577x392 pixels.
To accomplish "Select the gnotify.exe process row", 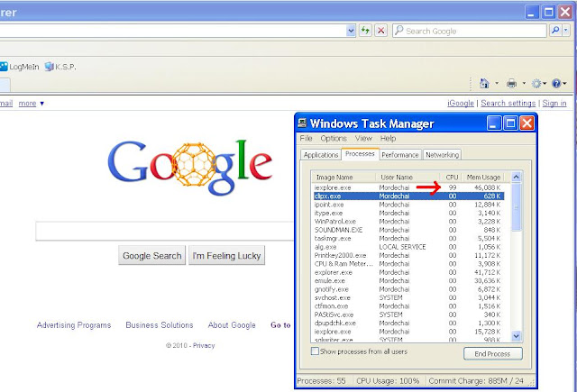I will coord(408,289).
